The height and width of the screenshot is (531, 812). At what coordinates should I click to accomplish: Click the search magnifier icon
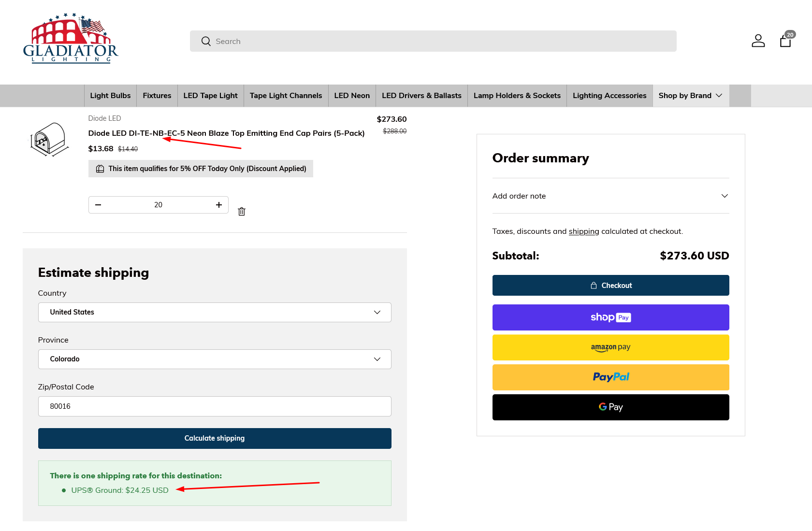(206, 42)
